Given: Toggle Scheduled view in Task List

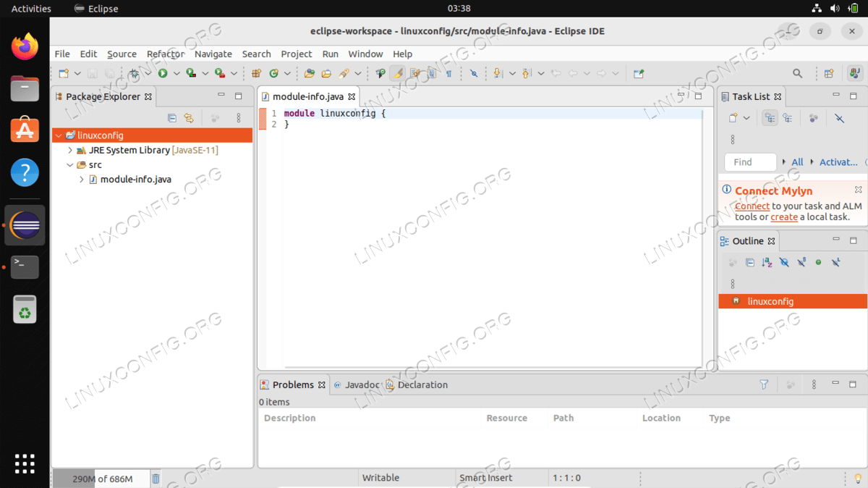Looking at the screenshot, I should tap(787, 118).
